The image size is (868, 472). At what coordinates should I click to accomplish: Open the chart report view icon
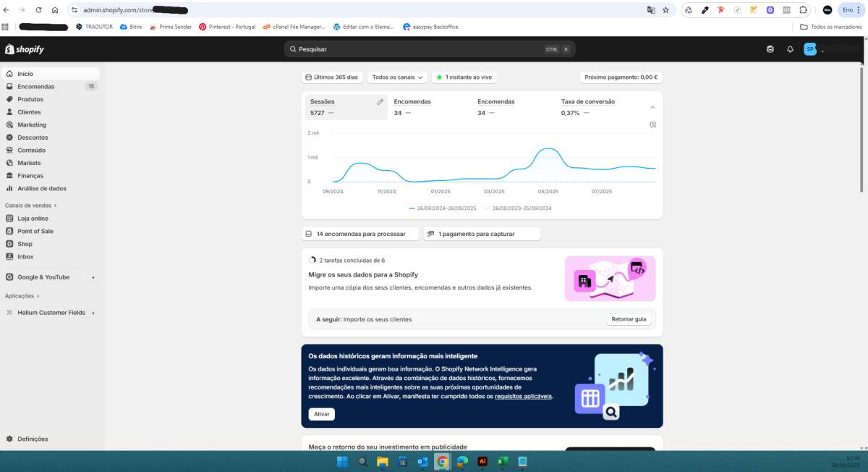pos(652,125)
